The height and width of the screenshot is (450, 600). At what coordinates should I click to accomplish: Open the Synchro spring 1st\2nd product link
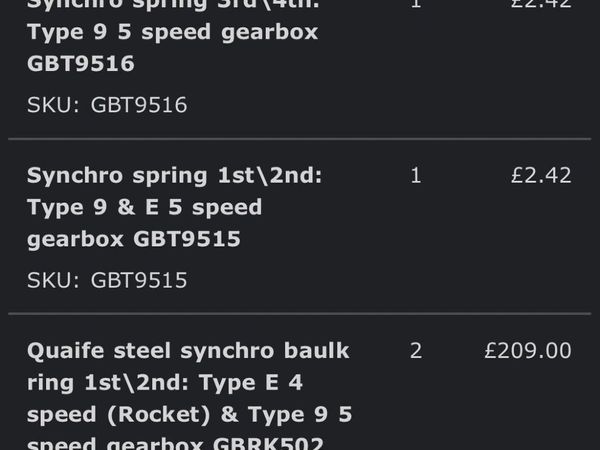click(x=175, y=176)
